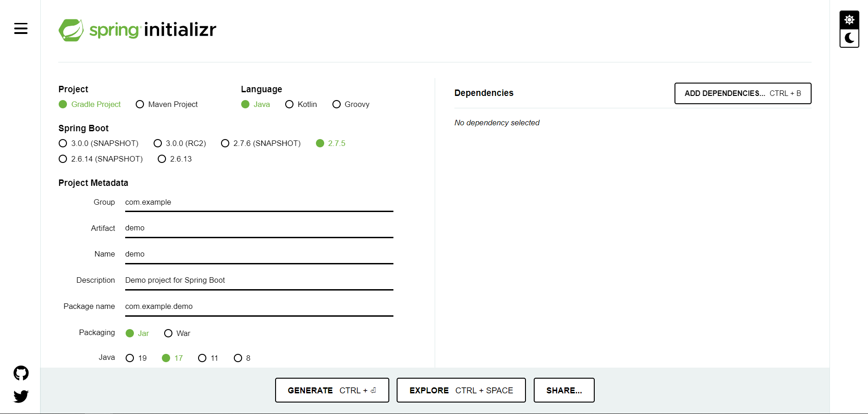Set packaging to War

point(177,333)
